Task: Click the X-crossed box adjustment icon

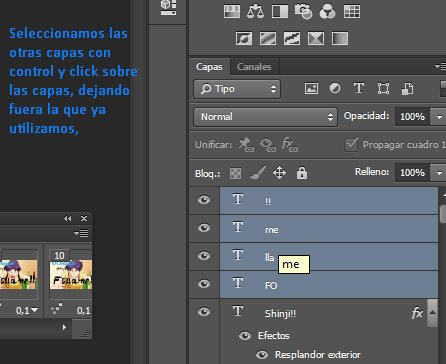Action: 316,38
